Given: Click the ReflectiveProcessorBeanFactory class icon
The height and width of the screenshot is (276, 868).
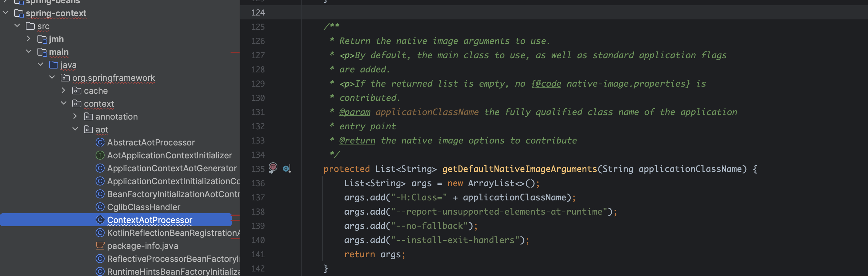Looking at the screenshot, I should 100,259.
